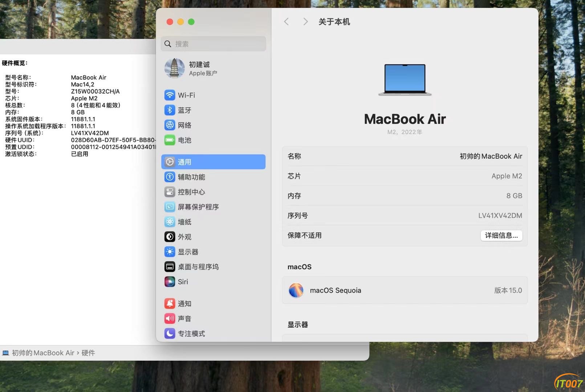The width and height of the screenshot is (585, 392).
Task: Select the 辅助功能 sidebar label
Action: click(x=191, y=177)
